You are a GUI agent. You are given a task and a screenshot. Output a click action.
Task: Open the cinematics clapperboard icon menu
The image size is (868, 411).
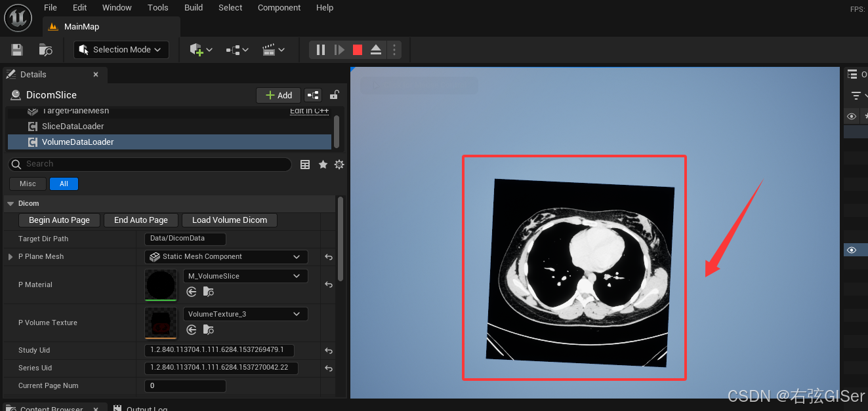click(x=273, y=50)
